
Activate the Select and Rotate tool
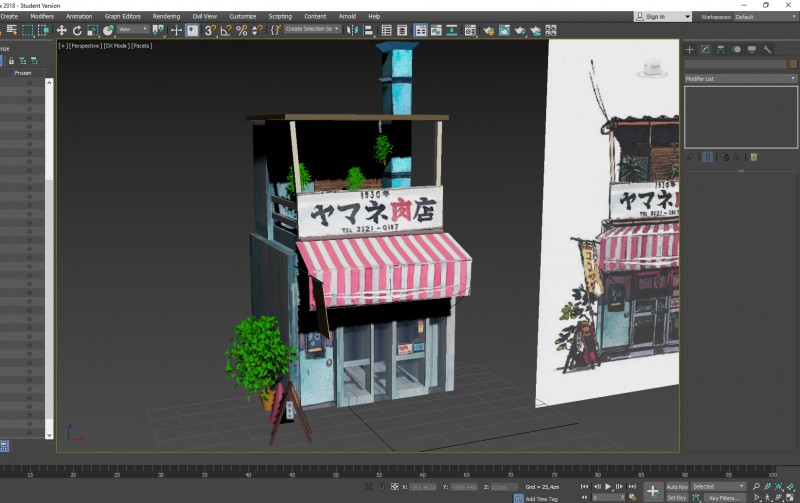tap(77, 31)
